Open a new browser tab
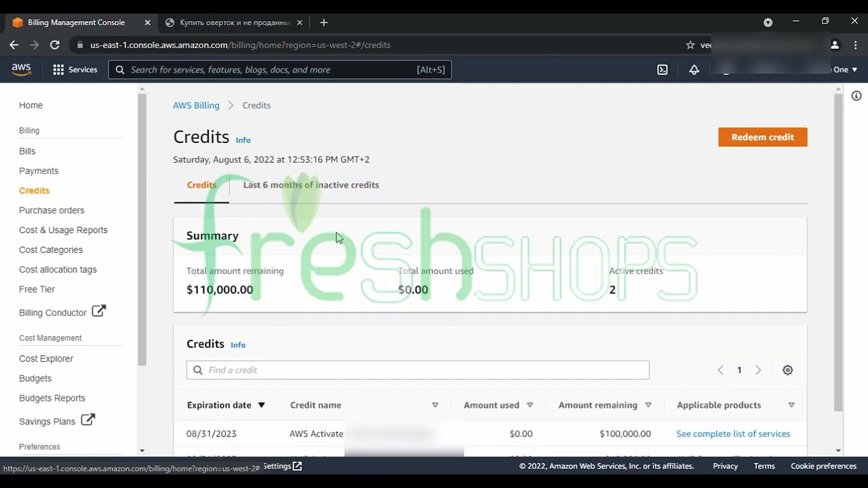 (x=323, y=22)
